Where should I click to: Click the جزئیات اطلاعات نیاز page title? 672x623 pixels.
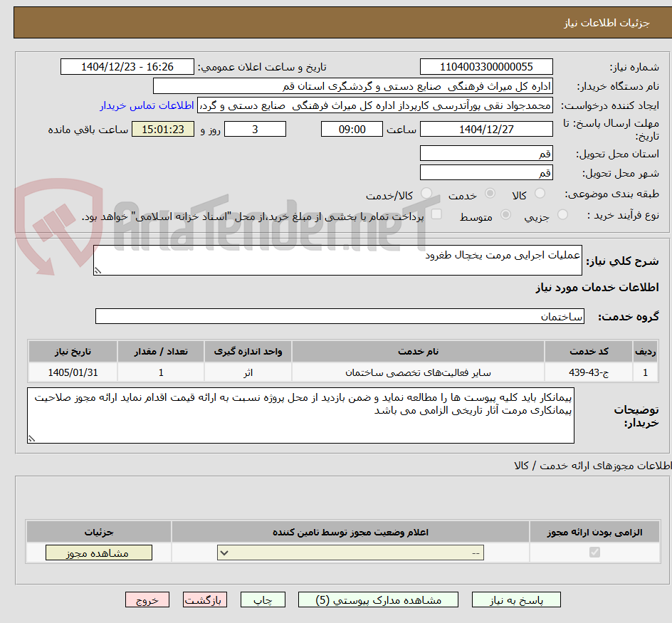pyautogui.click(x=607, y=23)
